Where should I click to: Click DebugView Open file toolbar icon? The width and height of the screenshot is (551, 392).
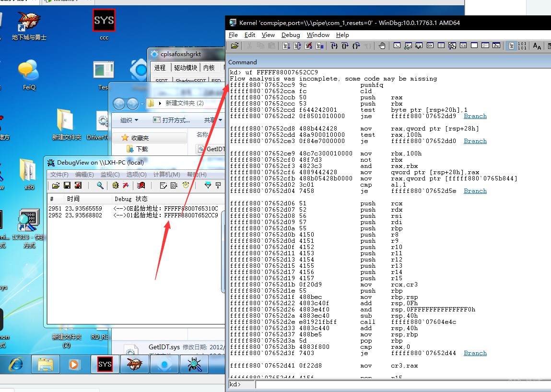coord(56,185)
